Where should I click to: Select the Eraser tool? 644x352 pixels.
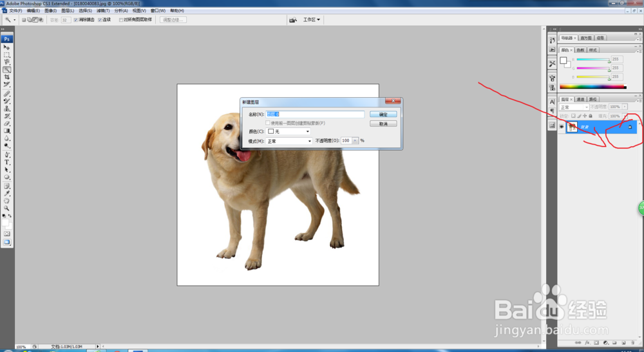[x=7, y=123]
